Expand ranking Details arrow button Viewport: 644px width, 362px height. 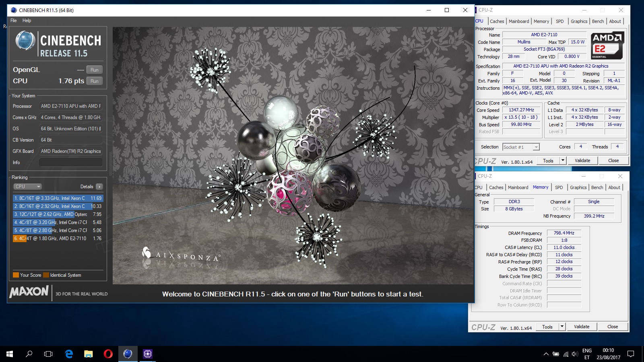click(99, 187)
